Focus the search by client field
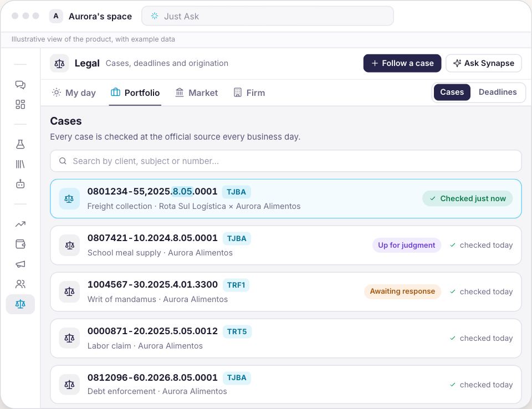The width and height of the screenshot is (532, 409). [x=286, y=161]
